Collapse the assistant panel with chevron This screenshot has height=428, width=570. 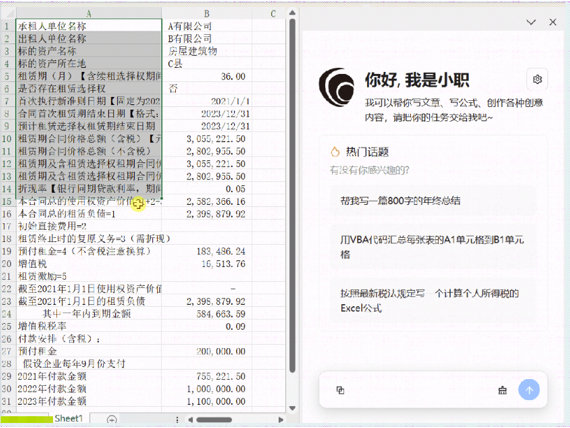point(531,22)
